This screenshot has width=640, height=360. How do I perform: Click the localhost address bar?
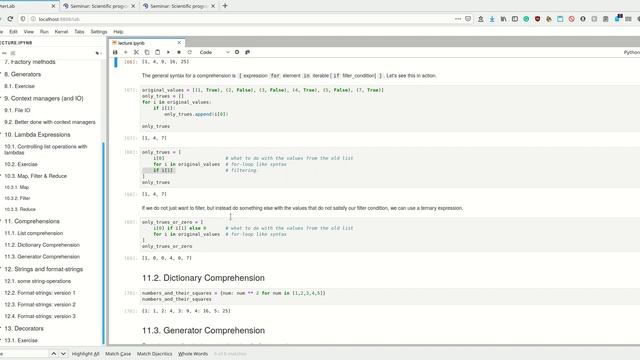click(245, 19)
